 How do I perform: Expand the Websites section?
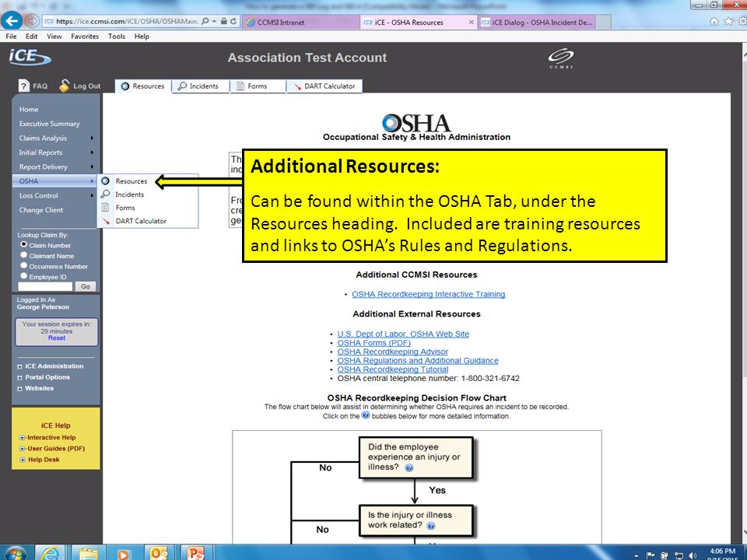19,389
